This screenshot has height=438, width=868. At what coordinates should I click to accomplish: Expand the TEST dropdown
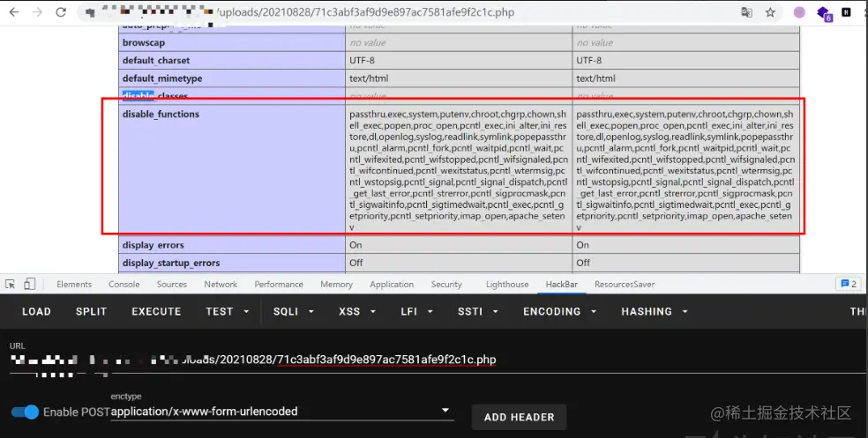pos(227,311)
